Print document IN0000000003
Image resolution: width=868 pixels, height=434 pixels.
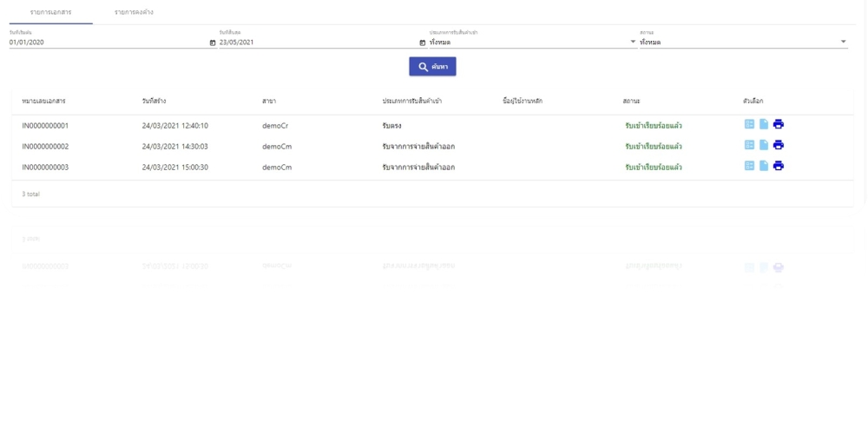pyautogui.click(x=779, y=166)
